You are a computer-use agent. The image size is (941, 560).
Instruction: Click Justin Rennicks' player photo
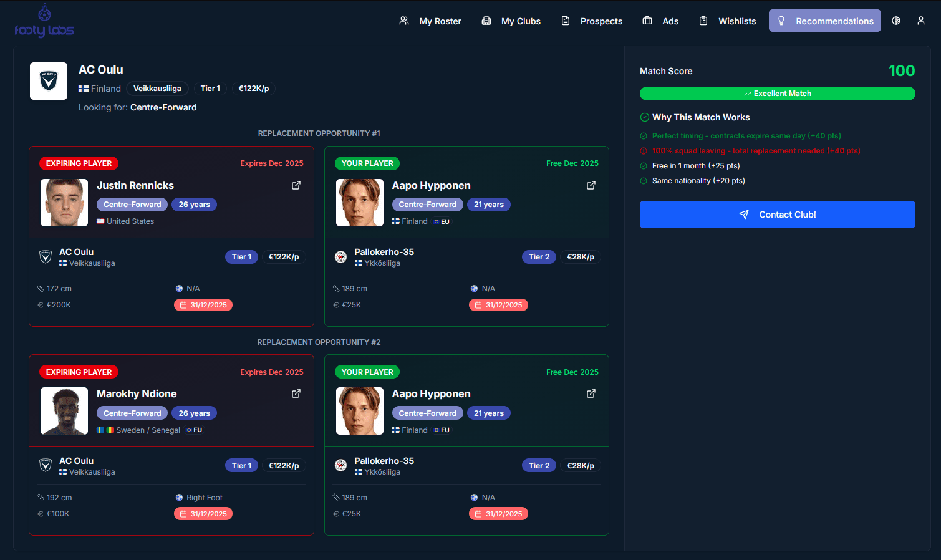pos(64,203)
